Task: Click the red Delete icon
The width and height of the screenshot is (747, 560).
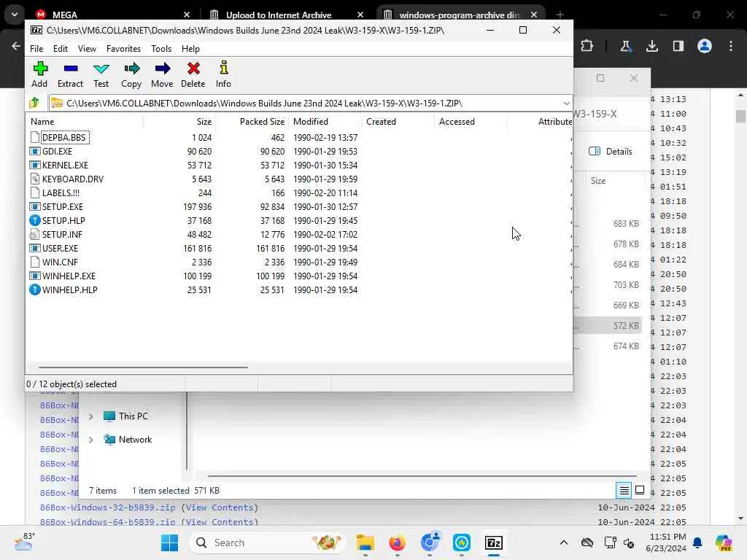Action: (193, 74)
